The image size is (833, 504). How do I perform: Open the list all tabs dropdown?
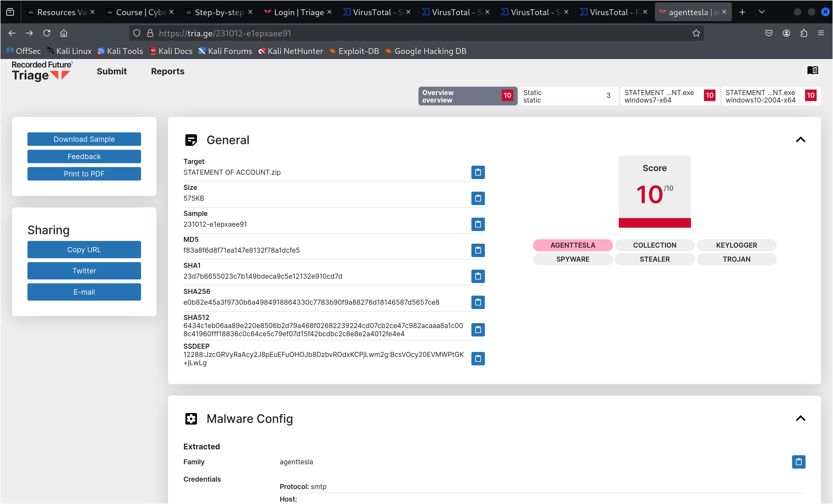point(761,12)
